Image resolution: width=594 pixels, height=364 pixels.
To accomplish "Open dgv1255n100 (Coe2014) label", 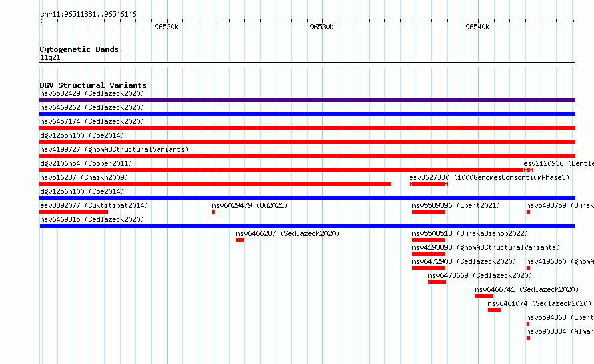I will pos(82,135).
